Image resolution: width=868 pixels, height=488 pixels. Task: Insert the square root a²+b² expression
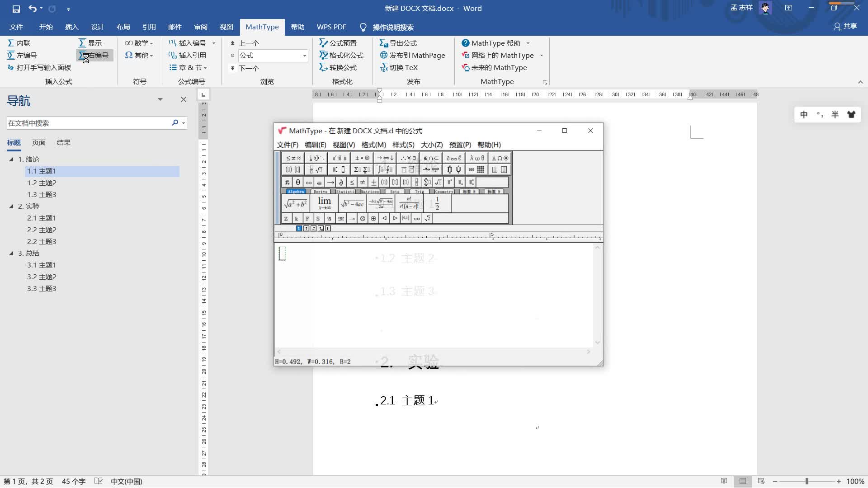[x=295, y=204]
